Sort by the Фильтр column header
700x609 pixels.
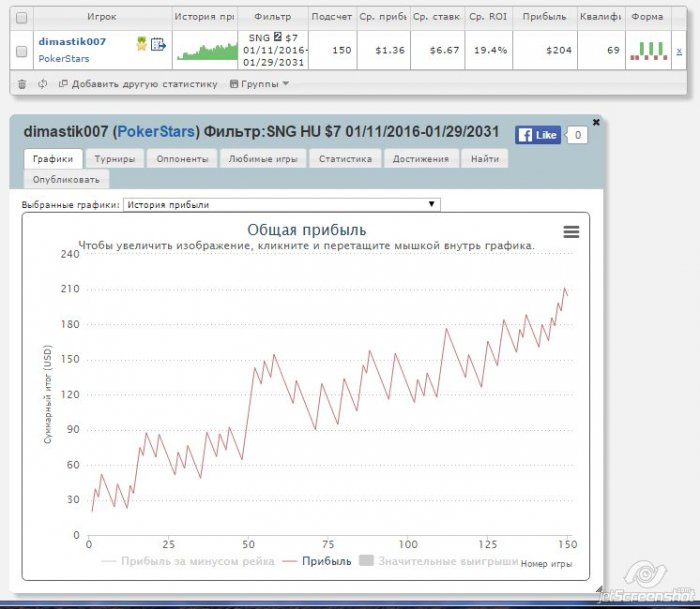(273, 17)
